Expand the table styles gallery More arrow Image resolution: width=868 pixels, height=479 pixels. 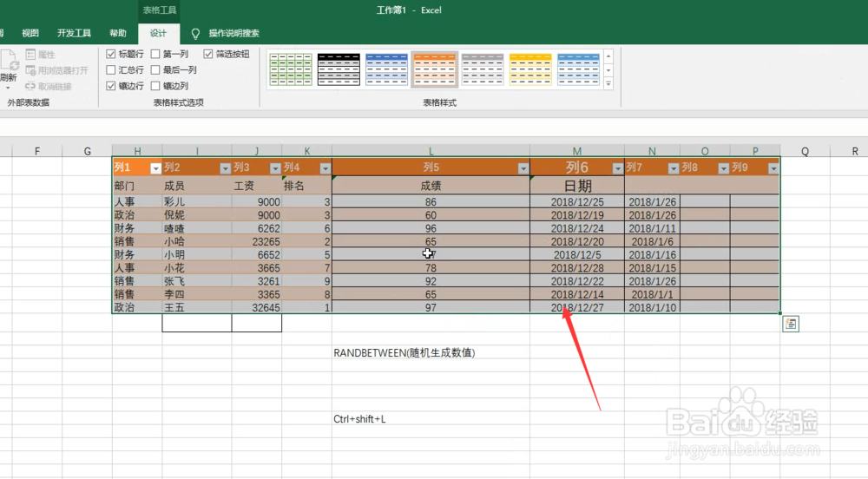click(x=608, y=84)
